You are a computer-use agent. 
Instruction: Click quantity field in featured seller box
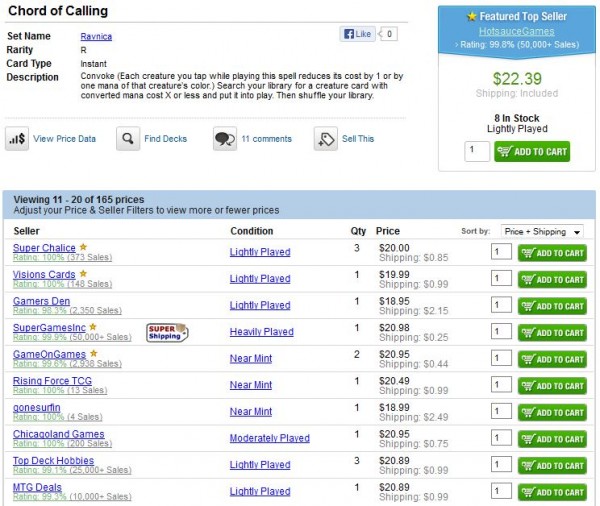point(477,152)
